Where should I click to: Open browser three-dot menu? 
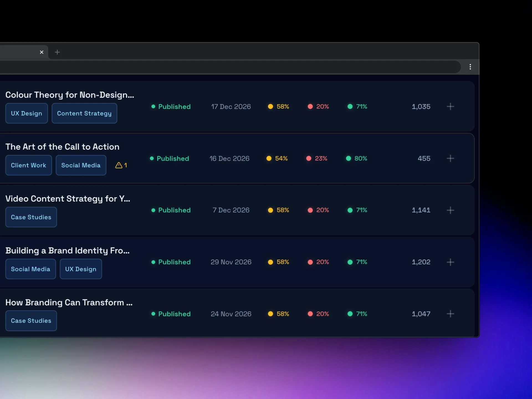(470, 67)
